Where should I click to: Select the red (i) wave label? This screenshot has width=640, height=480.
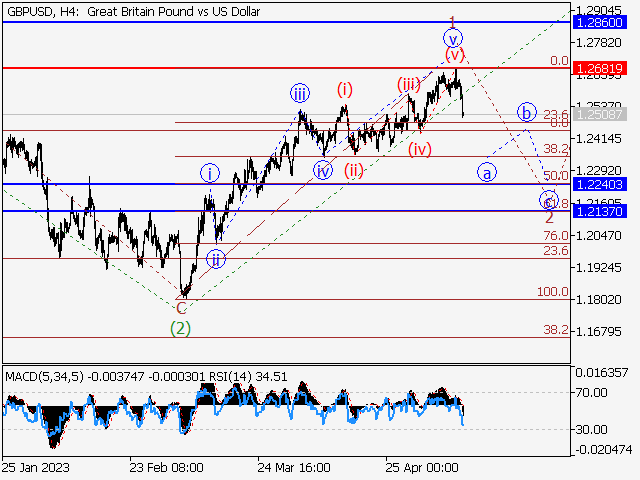pyautogui.click(x=345, y=89)
